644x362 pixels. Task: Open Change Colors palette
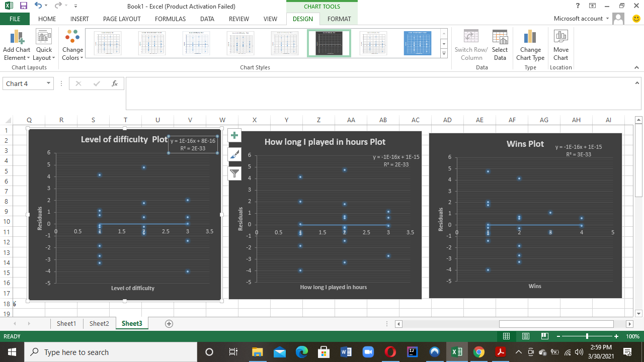click(x=72, y=45)
